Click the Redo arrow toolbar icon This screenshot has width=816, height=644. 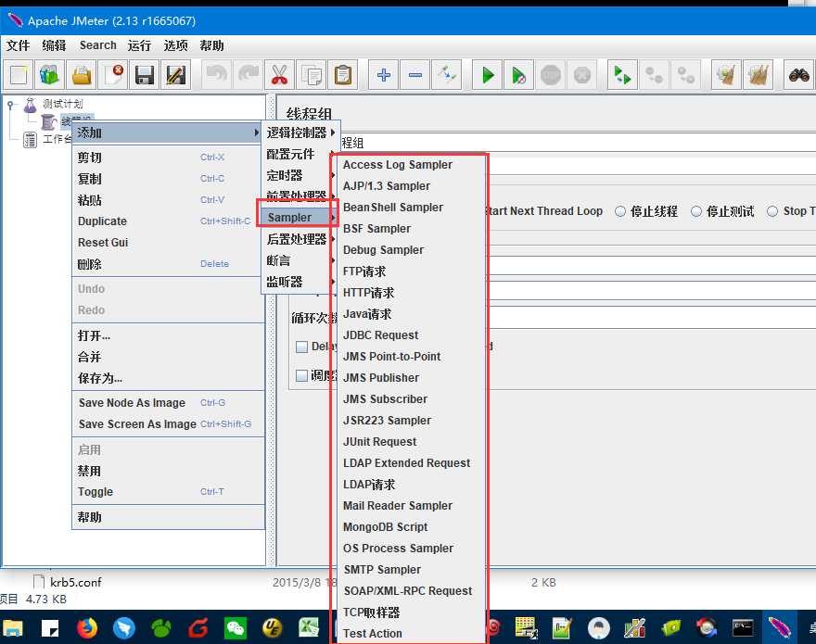click(249, 75)
